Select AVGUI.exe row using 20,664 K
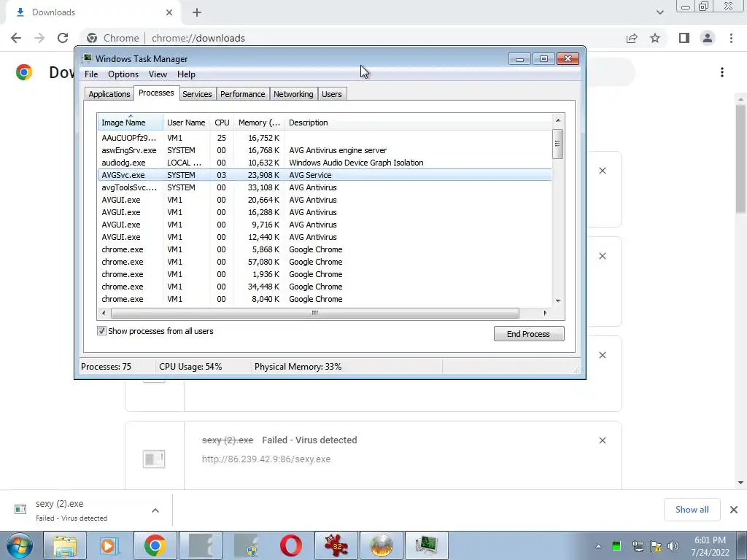Viewport: 747px width, 560px height. coord(325,200)
